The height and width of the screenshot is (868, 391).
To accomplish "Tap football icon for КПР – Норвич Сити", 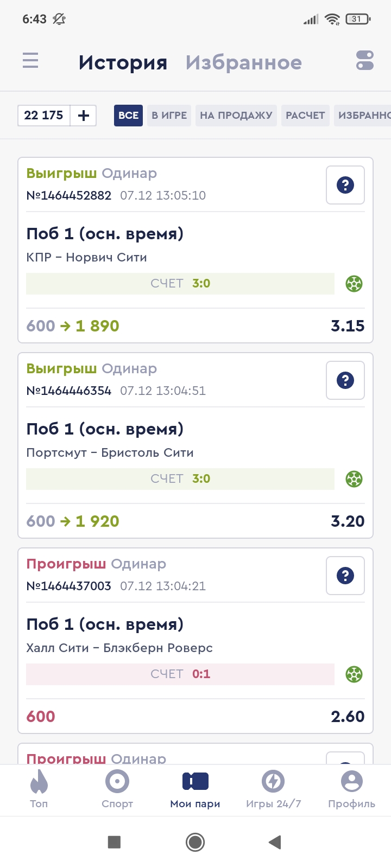I will (x=354, y=284).
